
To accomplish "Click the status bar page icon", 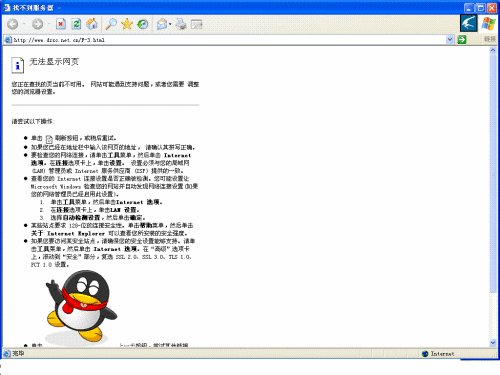I will (x=7, y=353).
